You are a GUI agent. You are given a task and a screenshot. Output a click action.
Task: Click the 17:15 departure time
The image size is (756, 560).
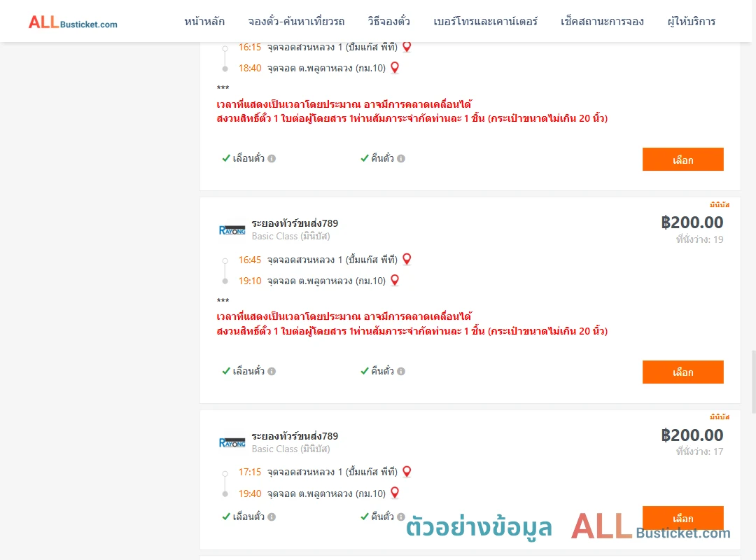point(250,472)
